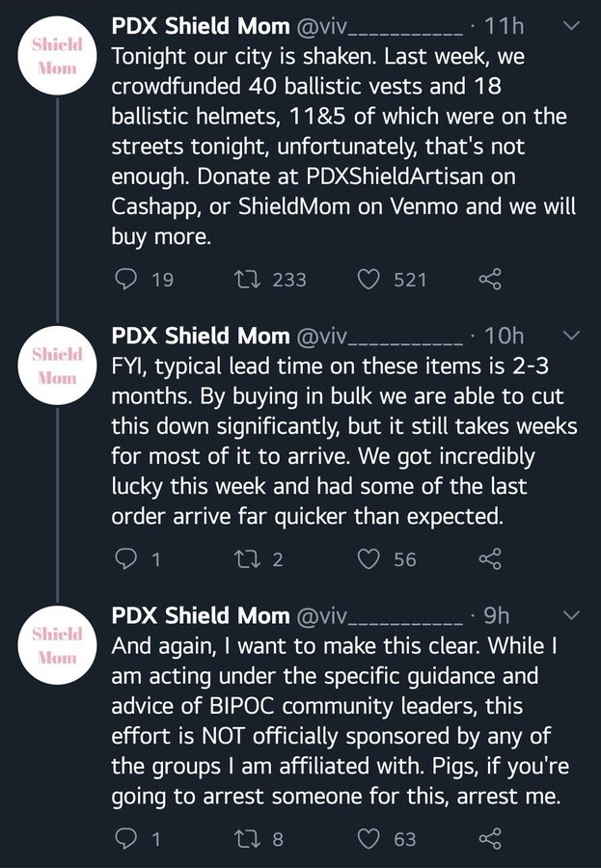The height and width of the screenshot is (868, 601).
Task: Reply to the 10h lead time tweet
Action: 125,558
